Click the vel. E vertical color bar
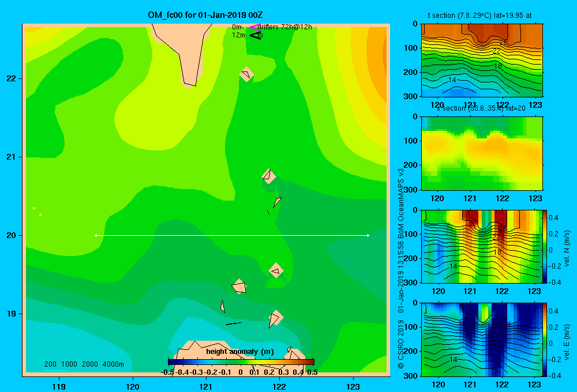This screenshot has height=392, width=577. point(545,340)
